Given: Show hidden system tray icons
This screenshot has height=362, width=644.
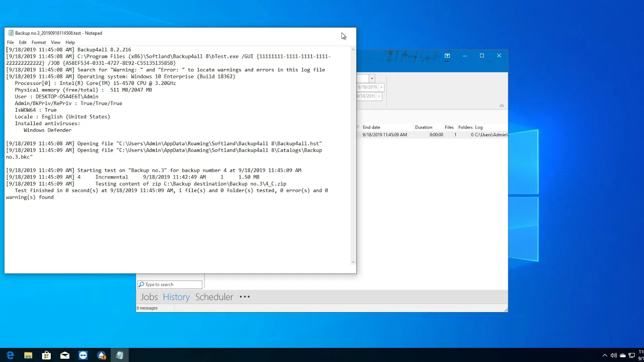Looking at the screenshot, I should click(605, 355).
